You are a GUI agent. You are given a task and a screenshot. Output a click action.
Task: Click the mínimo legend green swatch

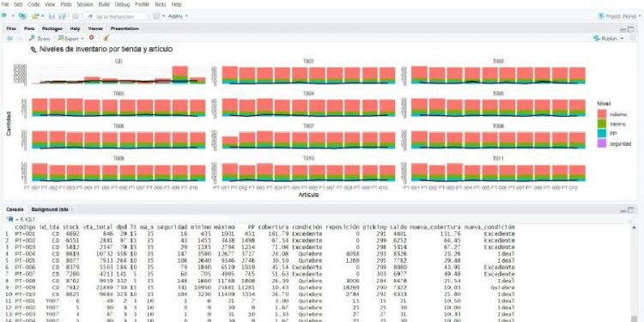[602, 124]
